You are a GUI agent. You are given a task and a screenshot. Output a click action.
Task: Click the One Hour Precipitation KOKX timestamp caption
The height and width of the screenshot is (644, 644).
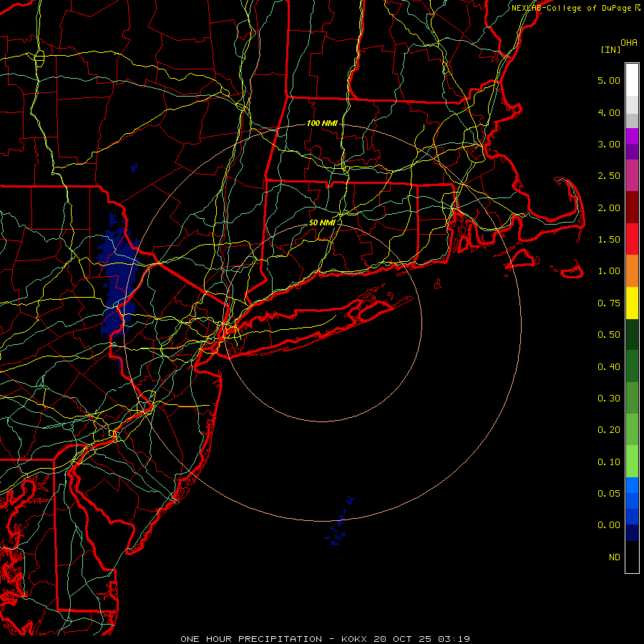(325, 639)
